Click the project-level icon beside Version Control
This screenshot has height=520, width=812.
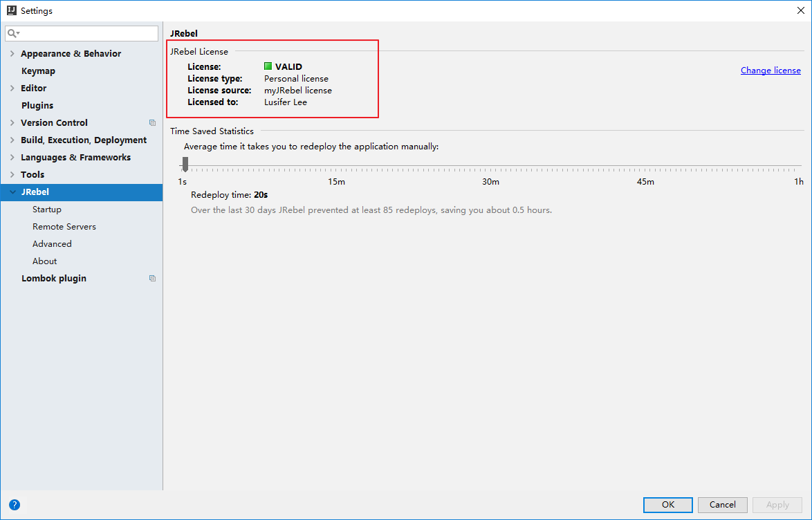152,123
